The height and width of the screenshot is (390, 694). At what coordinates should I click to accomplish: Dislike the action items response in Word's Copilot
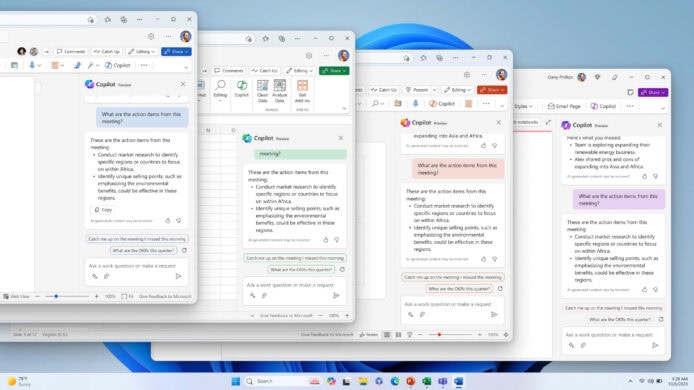click(x=178, y=220)
